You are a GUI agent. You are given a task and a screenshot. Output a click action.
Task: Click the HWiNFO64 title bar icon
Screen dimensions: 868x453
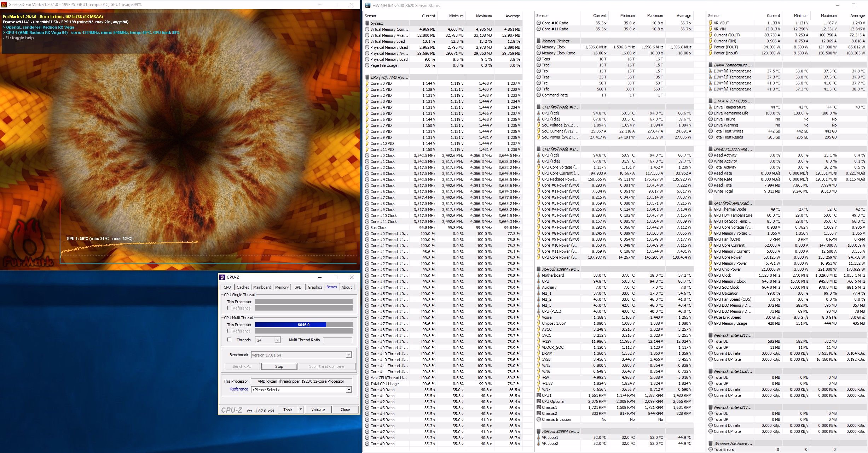pos(368,5)
